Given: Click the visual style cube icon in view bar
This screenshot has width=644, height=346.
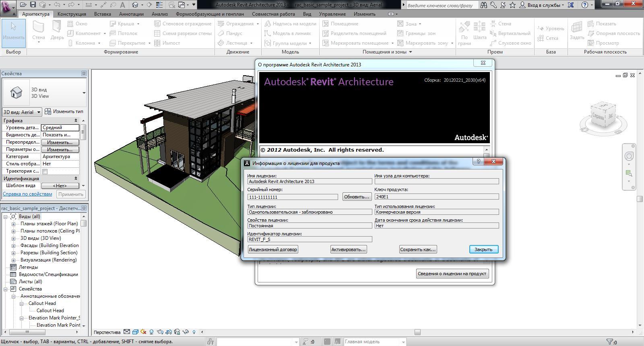Looking at the screenshot, I should pos(135,332).
